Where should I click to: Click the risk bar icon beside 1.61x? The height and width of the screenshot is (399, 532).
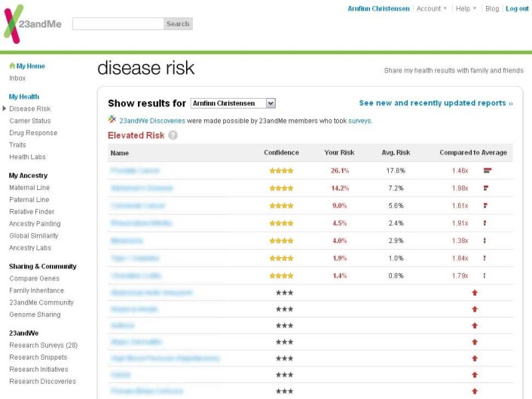point(485,205)
